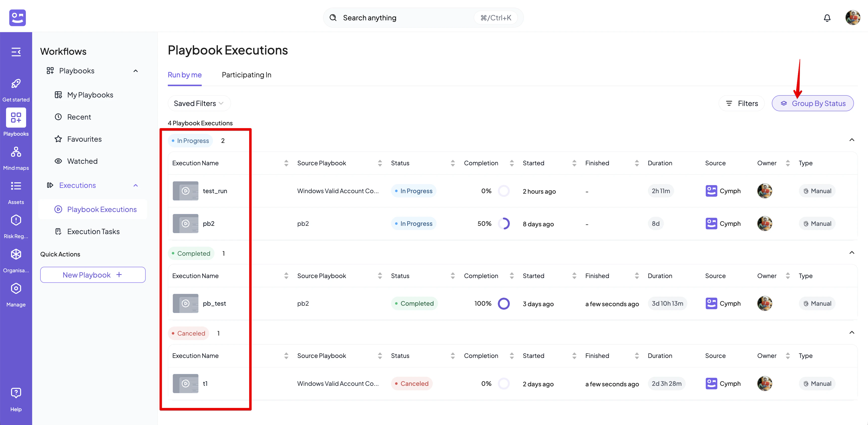868x425 pixels.
Task: Toggle sorting on the Completion column
Action: point(512,163)
